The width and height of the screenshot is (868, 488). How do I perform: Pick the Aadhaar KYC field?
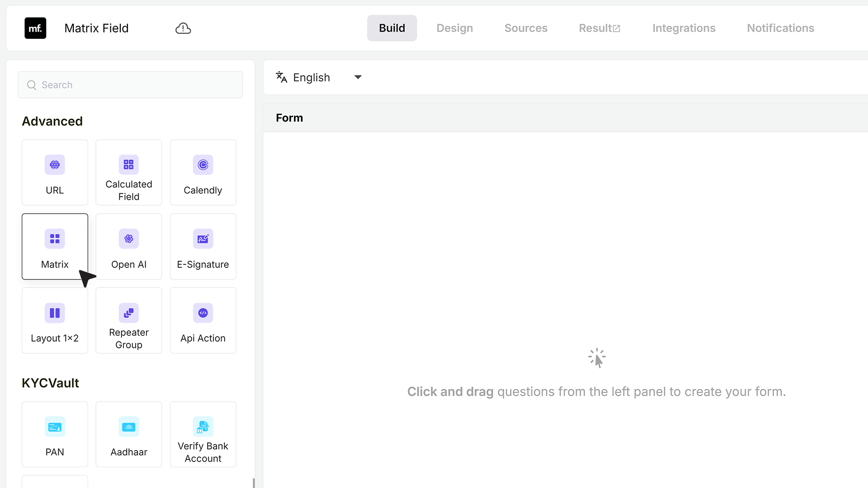129,434
